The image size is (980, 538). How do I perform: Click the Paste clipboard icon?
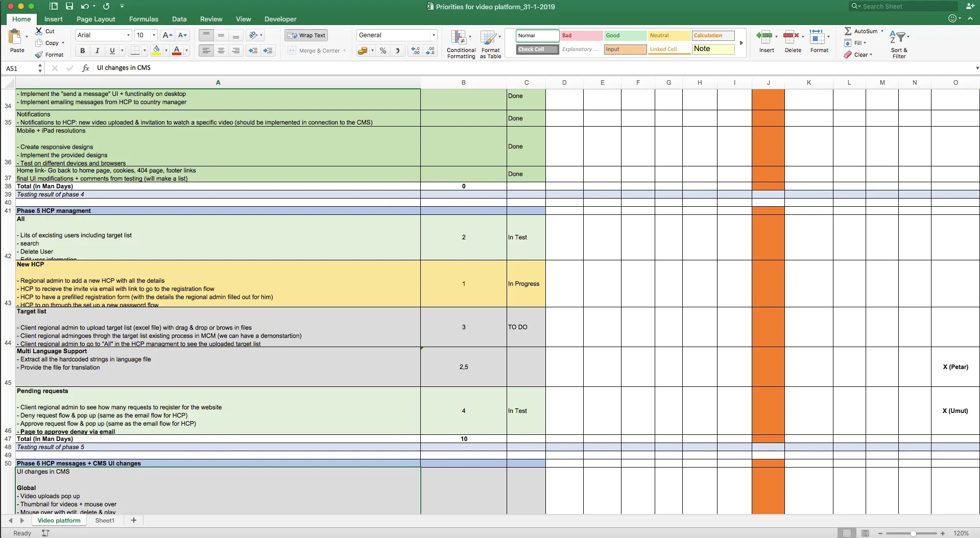pos(15,37)
